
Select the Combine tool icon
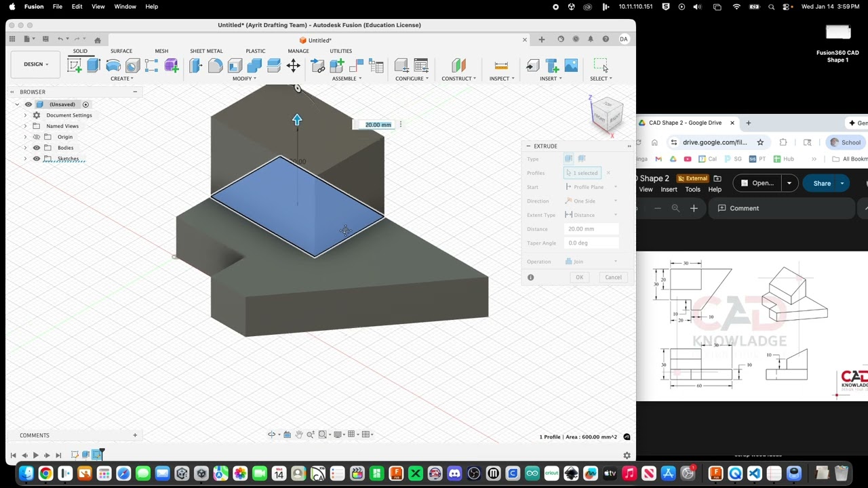[254, 65]
